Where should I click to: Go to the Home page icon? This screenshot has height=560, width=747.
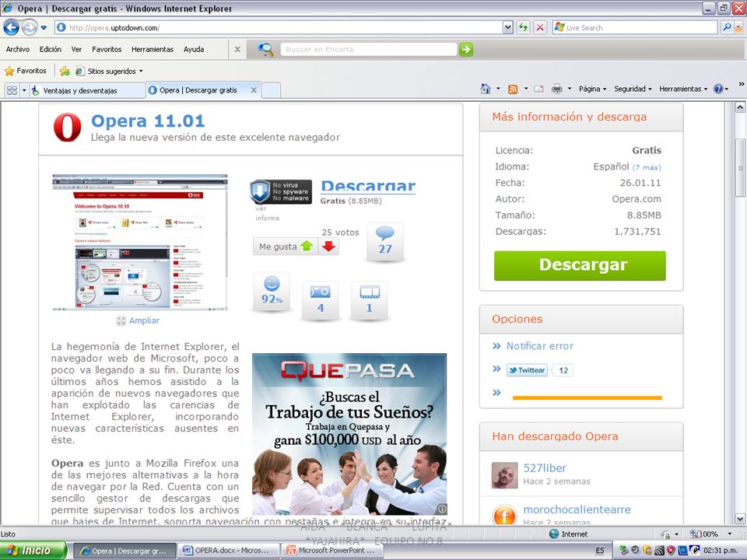point(486,89)
